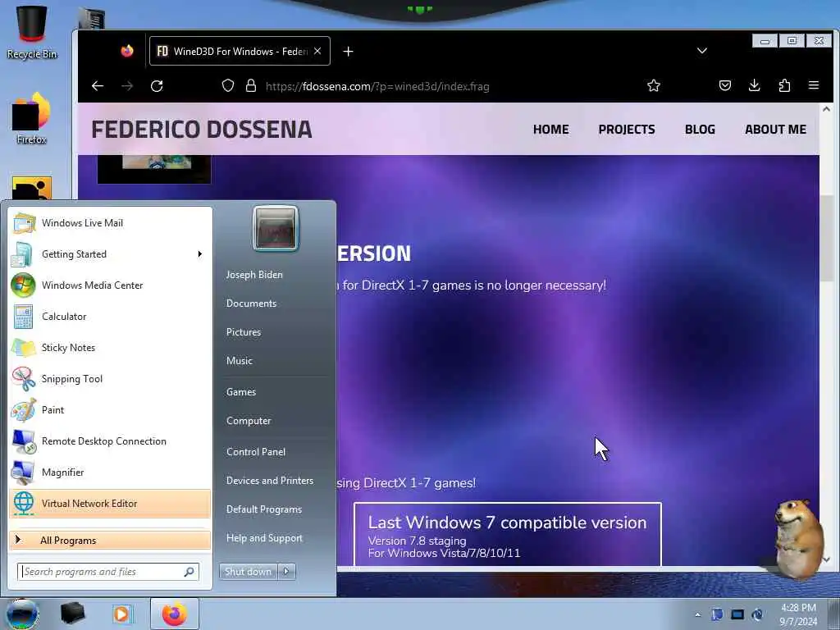Click the user account picture
Viewport: 840px width, 630px height.
click(276, 228)
